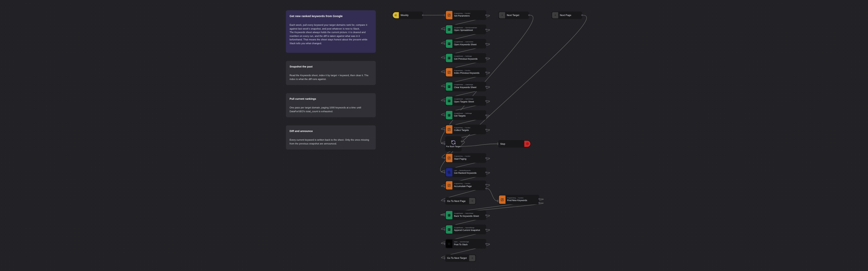This screenshot has height=271, width=868.
Task: Click the blue Get Ranked Keywords icon
Action: click(449, 172)
